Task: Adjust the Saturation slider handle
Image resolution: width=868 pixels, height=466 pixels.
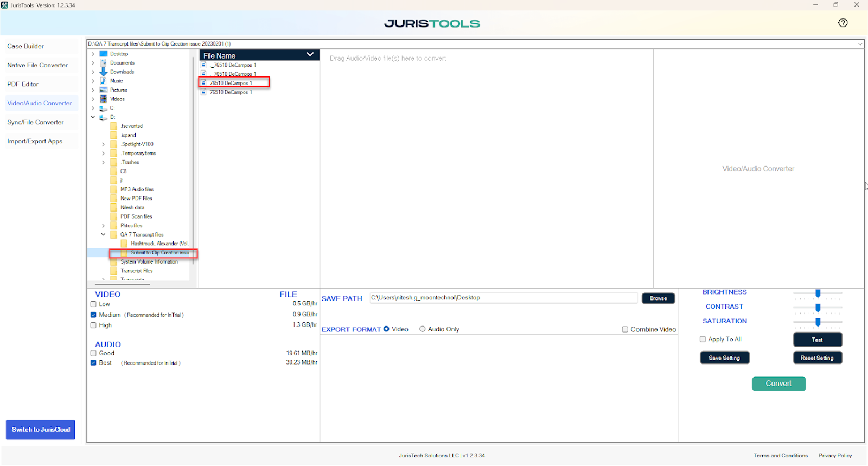Action: (x=818, y=322)
